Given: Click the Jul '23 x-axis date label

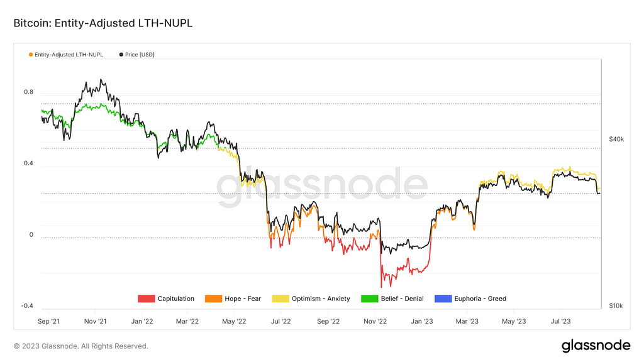Looking at the screenshot, I should pyautogui.click(x=560, y=321).
